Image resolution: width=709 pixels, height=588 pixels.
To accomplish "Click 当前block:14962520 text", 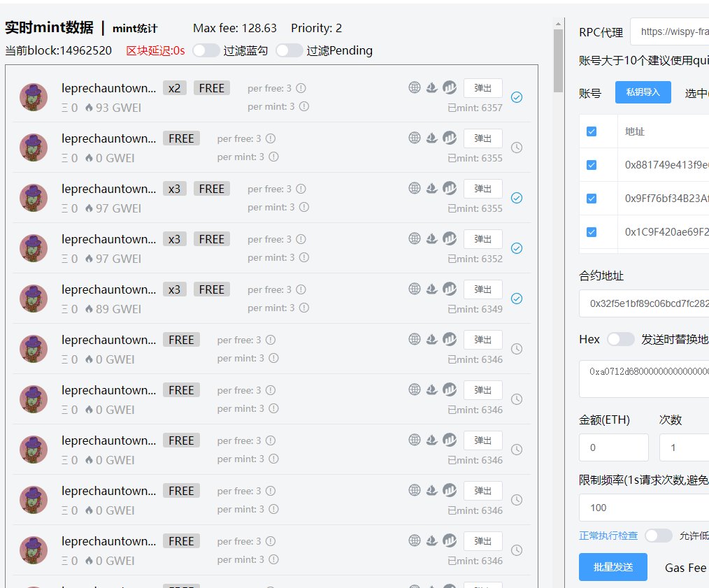I will click(58, 50).
